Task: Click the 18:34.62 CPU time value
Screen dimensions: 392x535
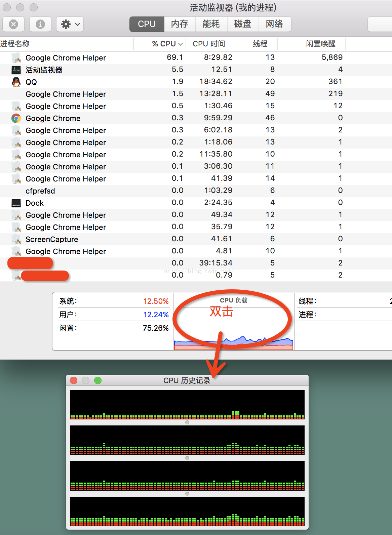Action: point(216,82)
